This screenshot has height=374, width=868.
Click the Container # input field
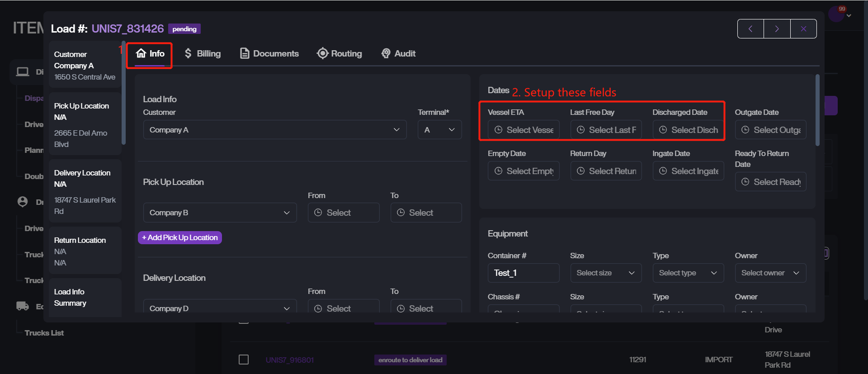pos(523,273)
